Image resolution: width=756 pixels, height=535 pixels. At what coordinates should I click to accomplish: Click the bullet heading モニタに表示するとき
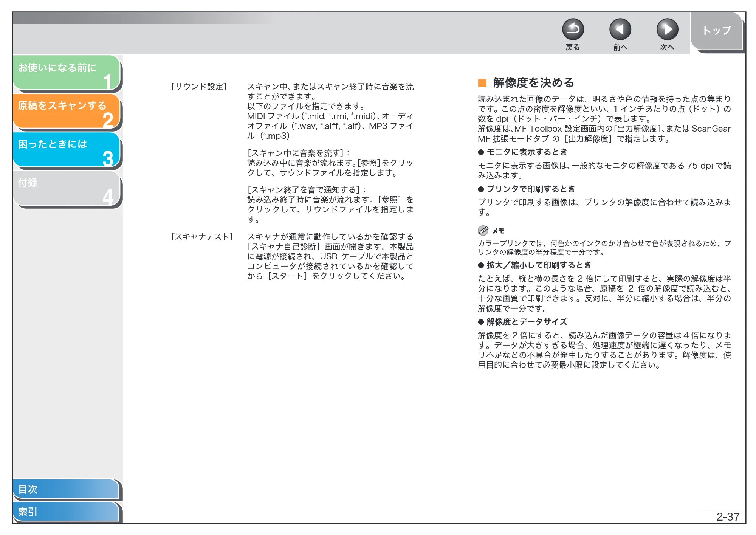pyautogui.click(x=527, y=152)
